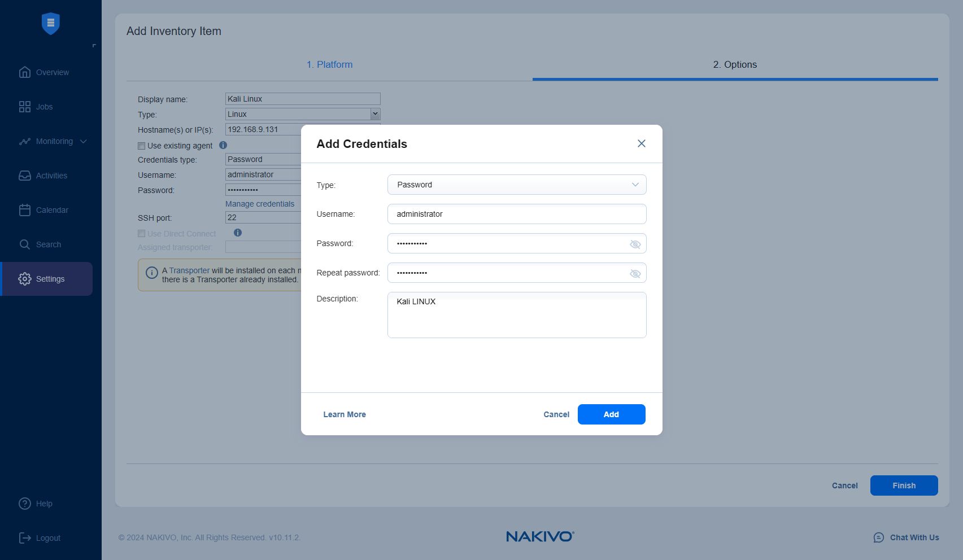Screen dimensions: 963x560
Task: Open the credentials Type dropdown
Action: tap(516, 185)
